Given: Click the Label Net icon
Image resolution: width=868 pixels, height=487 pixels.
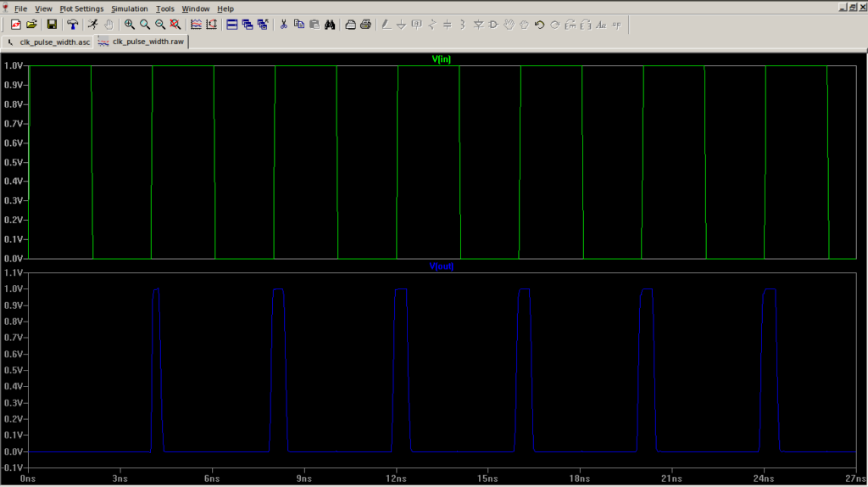Looking at the screenshot, I should click(x=417, y=25).
